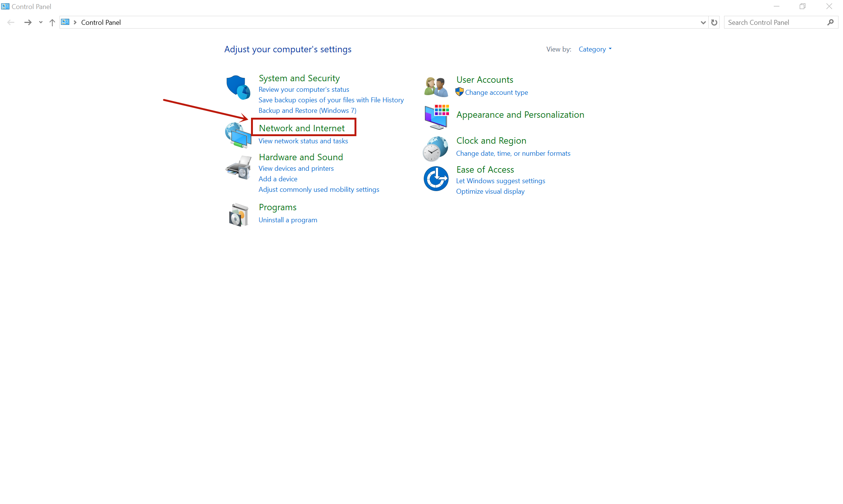This screenshot has height=504, width=843.
Task: Click Backup and Restore (Windows 7)
Action: click(307, 111)
